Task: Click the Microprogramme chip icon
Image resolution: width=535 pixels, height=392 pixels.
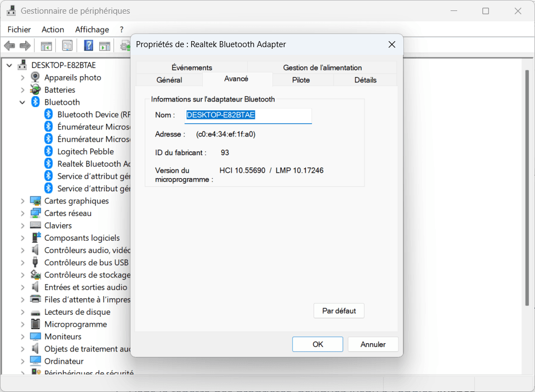Action: point(36,324)
